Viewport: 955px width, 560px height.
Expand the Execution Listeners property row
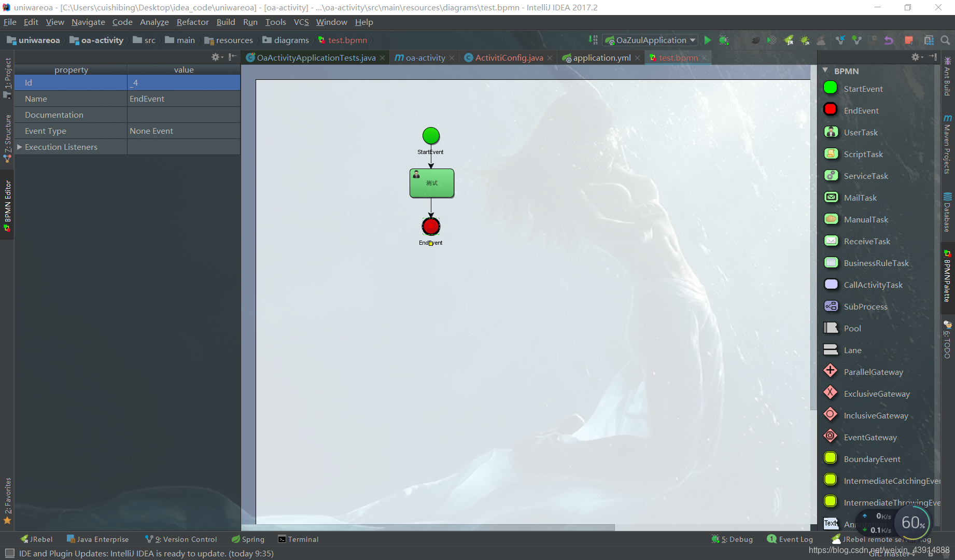[x=20, y=147]
